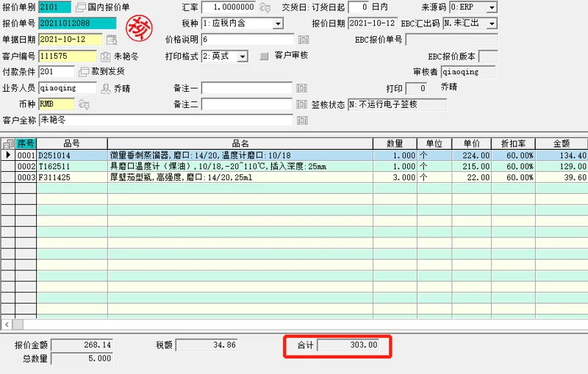
Task: Click the 单据日期 field 2021-10-12
Action: click(71, 40)
